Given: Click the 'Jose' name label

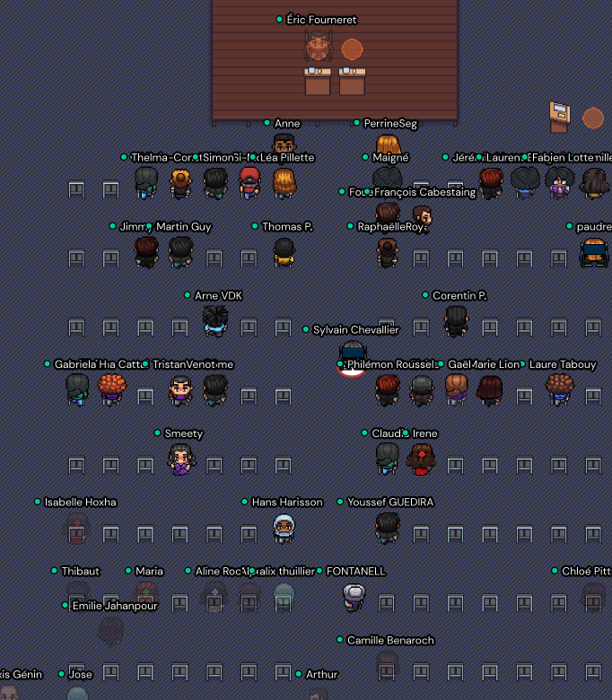Looking at the screenshot, I should [x=81, y=675].
